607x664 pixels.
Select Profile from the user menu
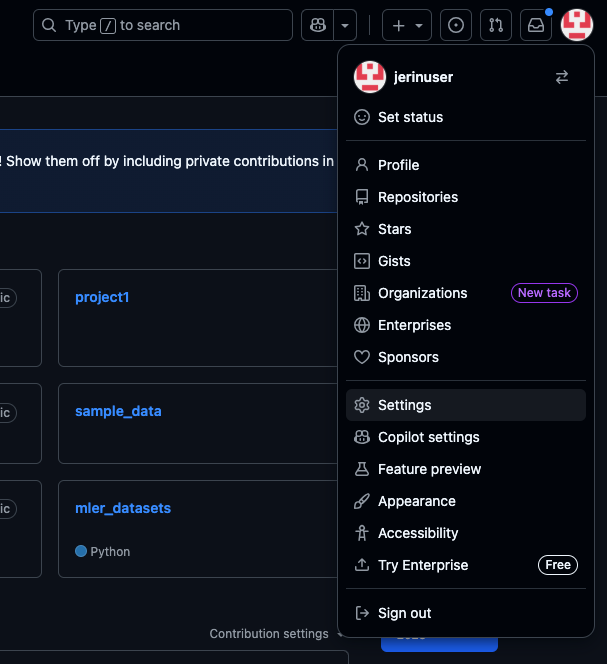tap(398, 165)
